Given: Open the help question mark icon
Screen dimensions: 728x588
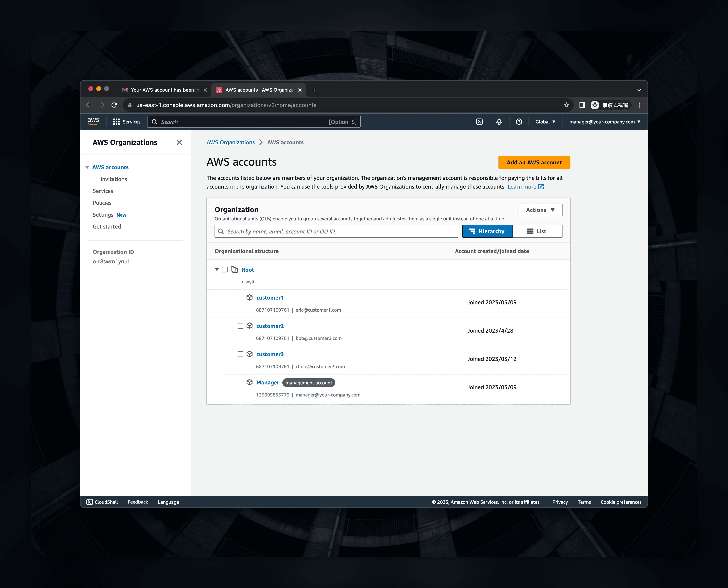Looking at the screenshot, I should tap(518, 122).
